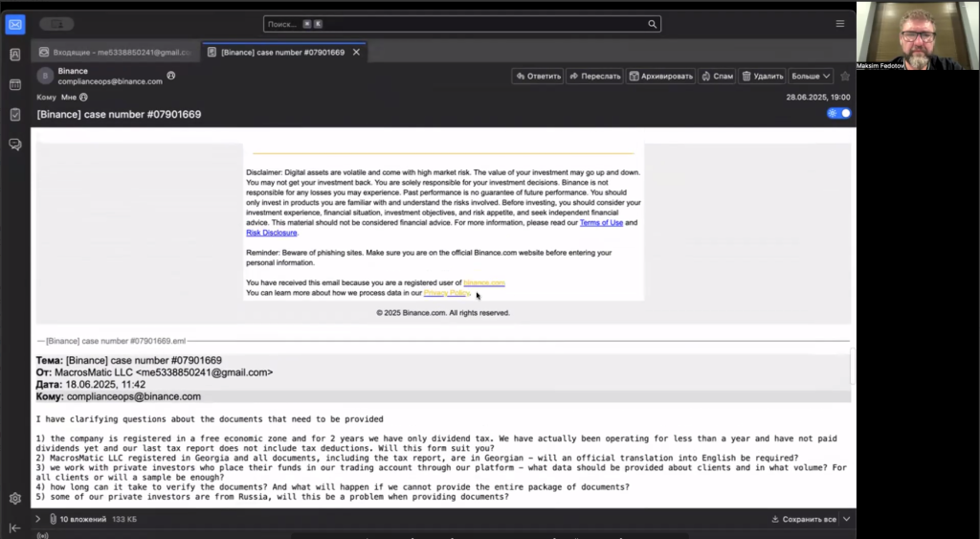Open the Address Book from sidebar
Viewport: 980px width, 539px height.
coord(15,55)
